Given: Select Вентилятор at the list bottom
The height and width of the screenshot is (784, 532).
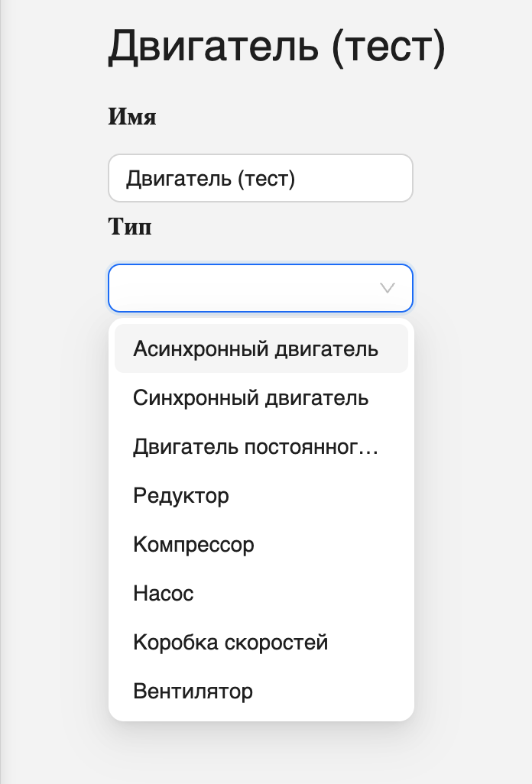Looking at the screenshot, I should [193, 691].
